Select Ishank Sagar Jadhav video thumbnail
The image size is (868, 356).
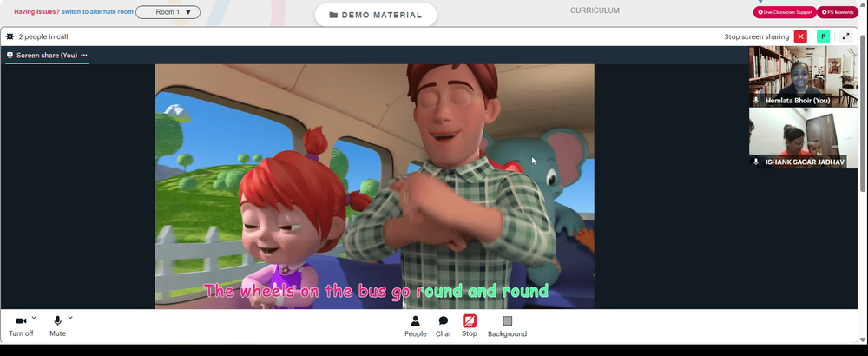click(803, 138)
